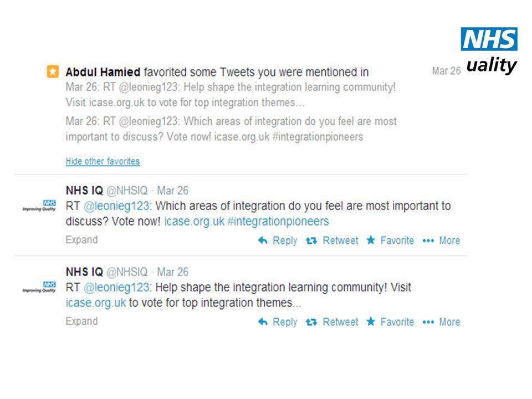Open icase.org.uk link in 'Vote now' tweet

click(x=195, y=222)
